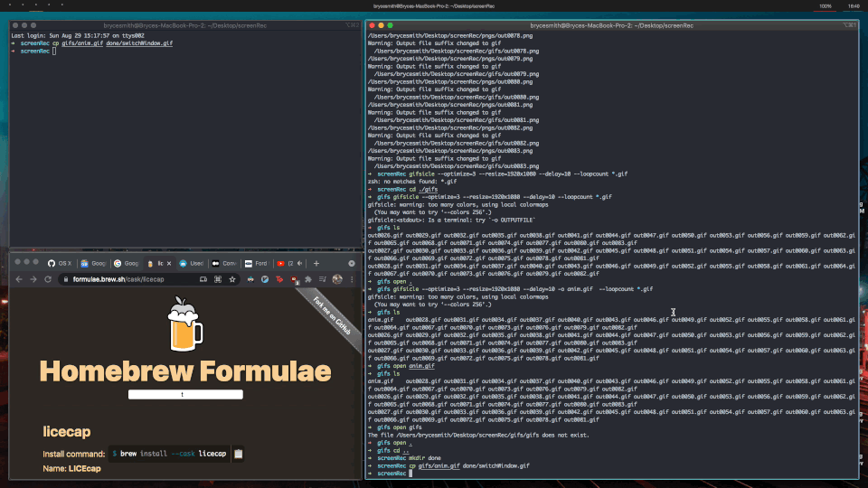Click the left terminal screenRec prompt cursor

click(54, 51)
